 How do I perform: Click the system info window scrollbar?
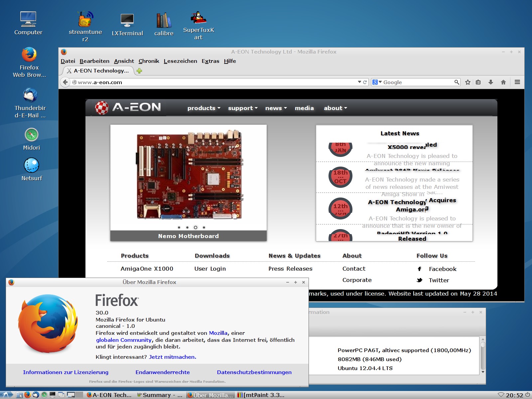(x=483, y=354)
